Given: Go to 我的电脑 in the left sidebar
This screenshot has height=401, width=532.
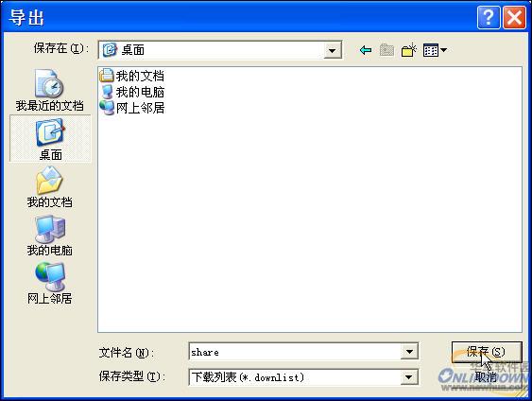Looking at the screenshot, I should (49, 235).
